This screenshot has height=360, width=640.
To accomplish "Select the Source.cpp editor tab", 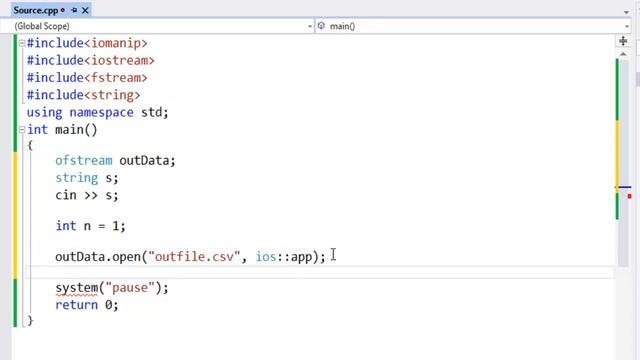I will (36, 10).
